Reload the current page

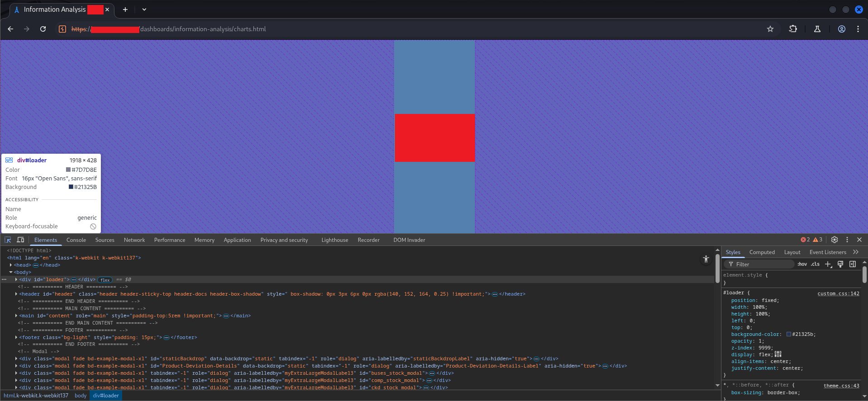[43, 29]
